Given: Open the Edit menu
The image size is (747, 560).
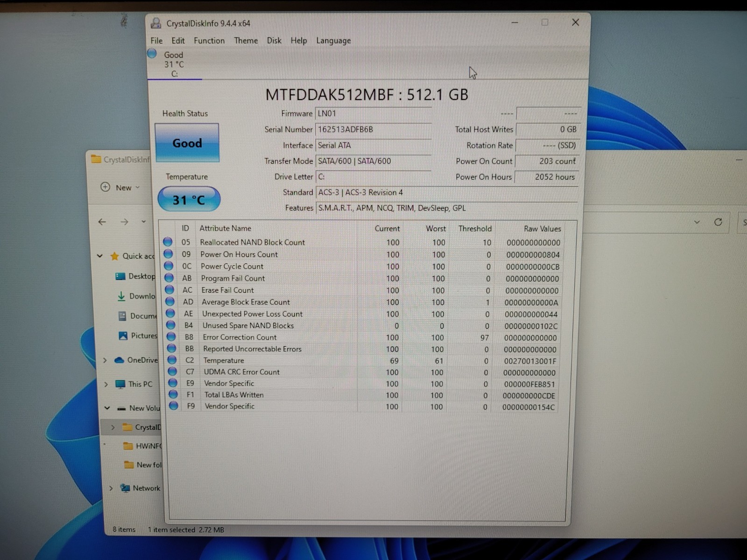Looking at the screenshot, I should 178,41.
